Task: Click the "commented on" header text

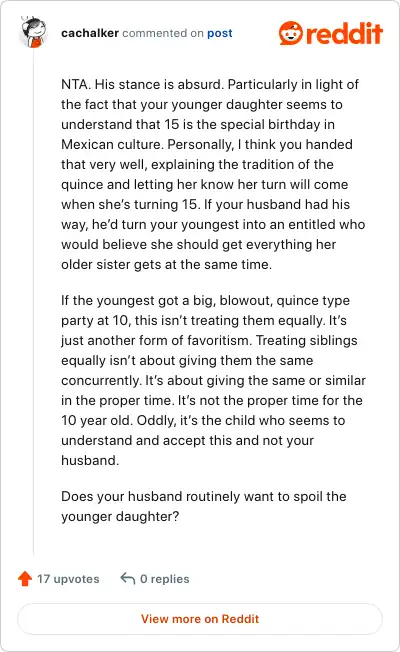Action: point(163,33)
